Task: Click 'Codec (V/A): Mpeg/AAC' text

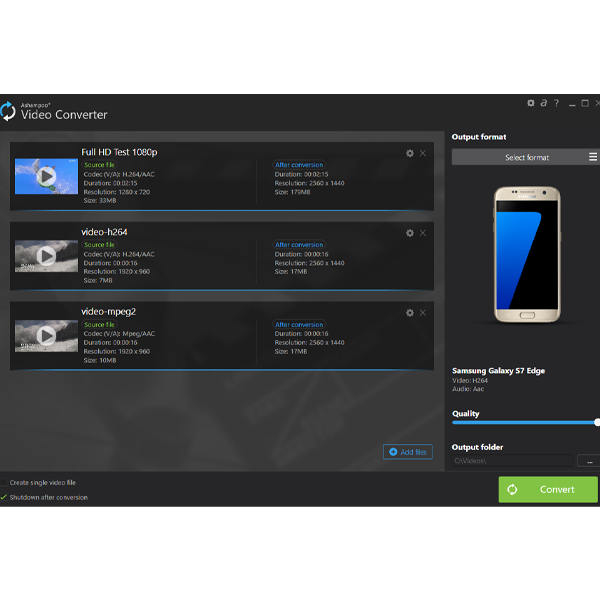Action: pyautogui.click(x=119, y=334)
